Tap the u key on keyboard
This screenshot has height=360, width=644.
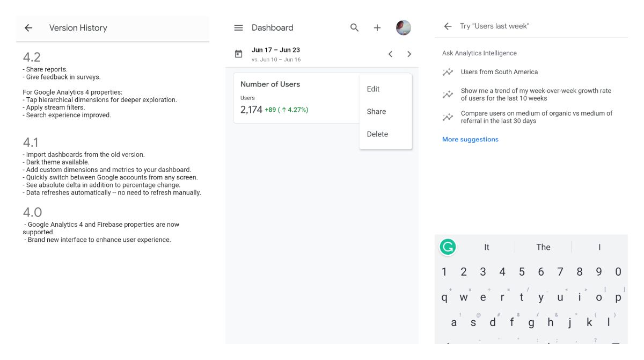(560, 297)
